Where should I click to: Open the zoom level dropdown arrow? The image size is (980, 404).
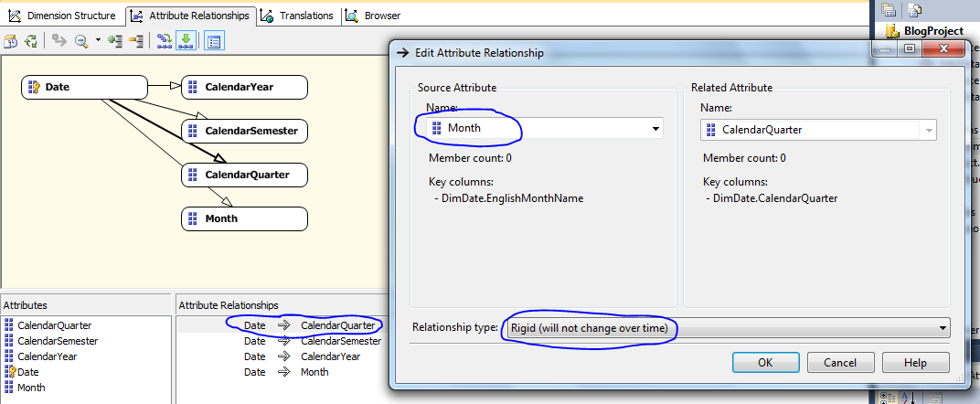[97, 41]
